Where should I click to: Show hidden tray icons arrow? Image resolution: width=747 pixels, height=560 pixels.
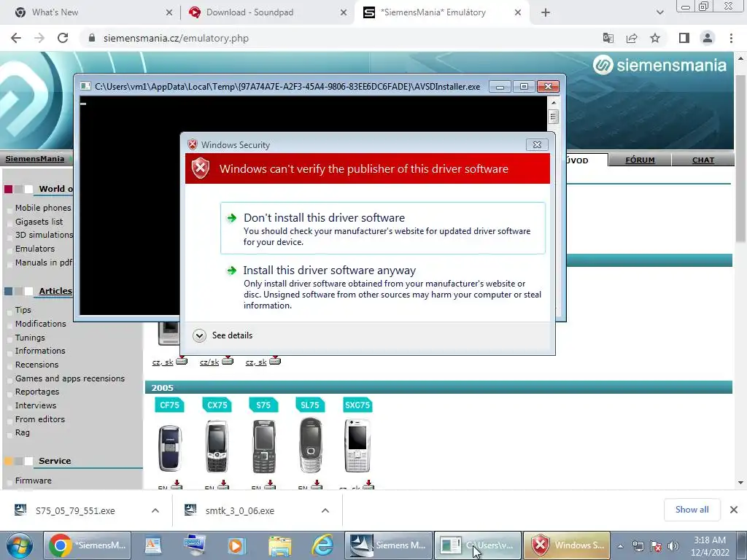pos(620,546)
